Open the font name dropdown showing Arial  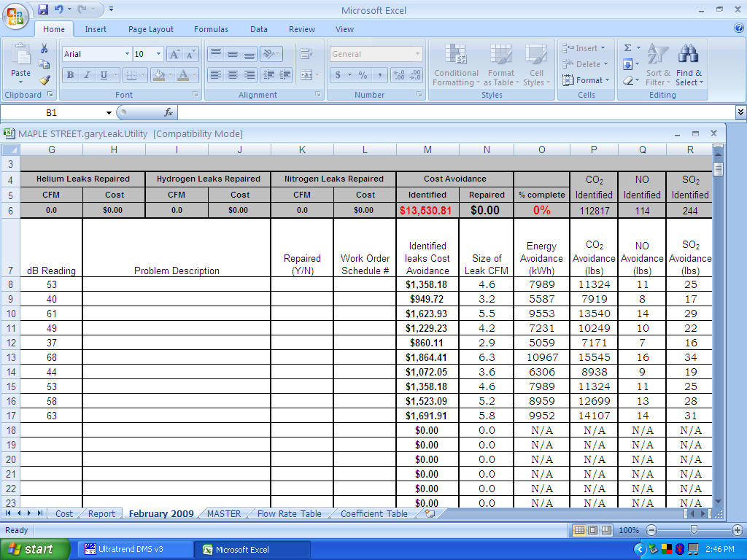click(127, 54)
